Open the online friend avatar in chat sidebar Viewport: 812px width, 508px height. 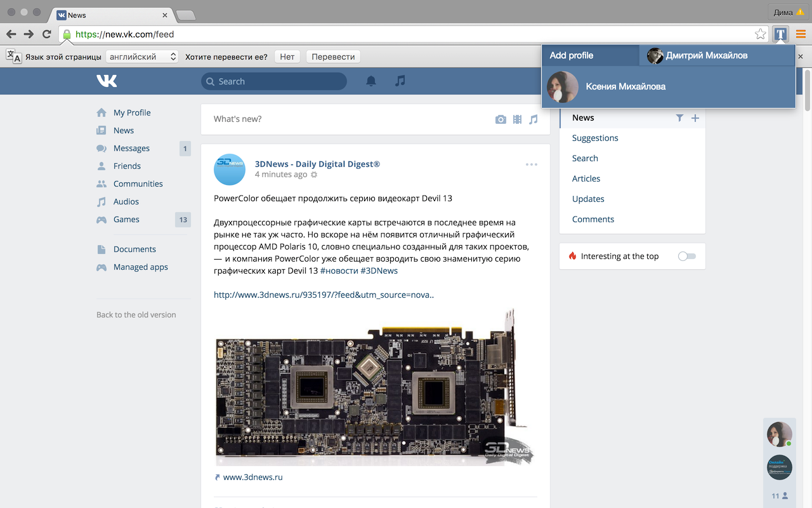[x=780, y=434]
